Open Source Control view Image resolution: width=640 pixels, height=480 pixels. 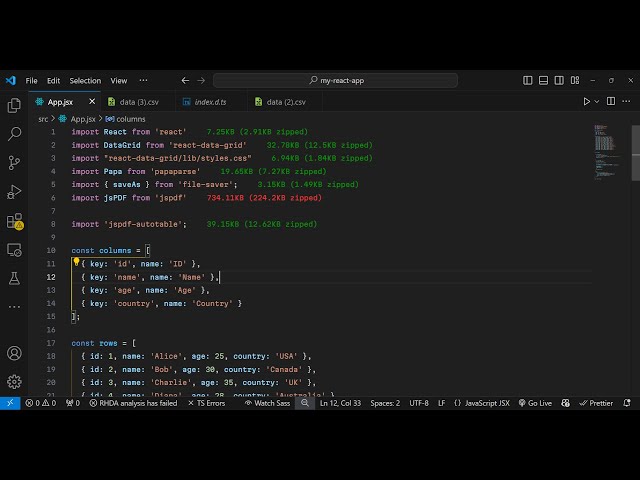click(14, 162)
